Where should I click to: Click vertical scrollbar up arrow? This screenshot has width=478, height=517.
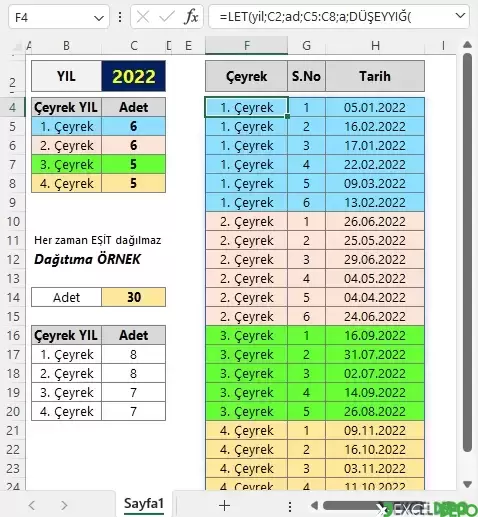point(467,45)
